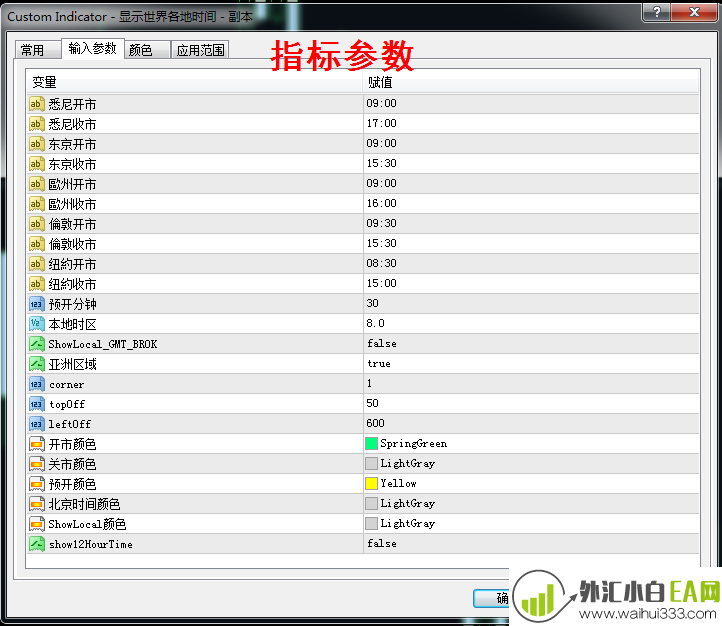Click the integer icon beside leftOff

pyautogui.click(x=36, y=424)
